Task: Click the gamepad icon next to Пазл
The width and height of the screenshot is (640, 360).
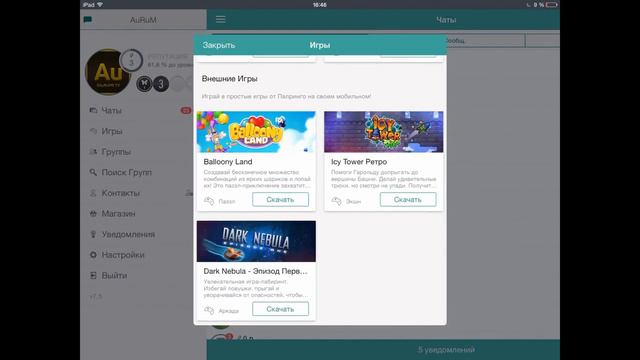Action: 209,201
